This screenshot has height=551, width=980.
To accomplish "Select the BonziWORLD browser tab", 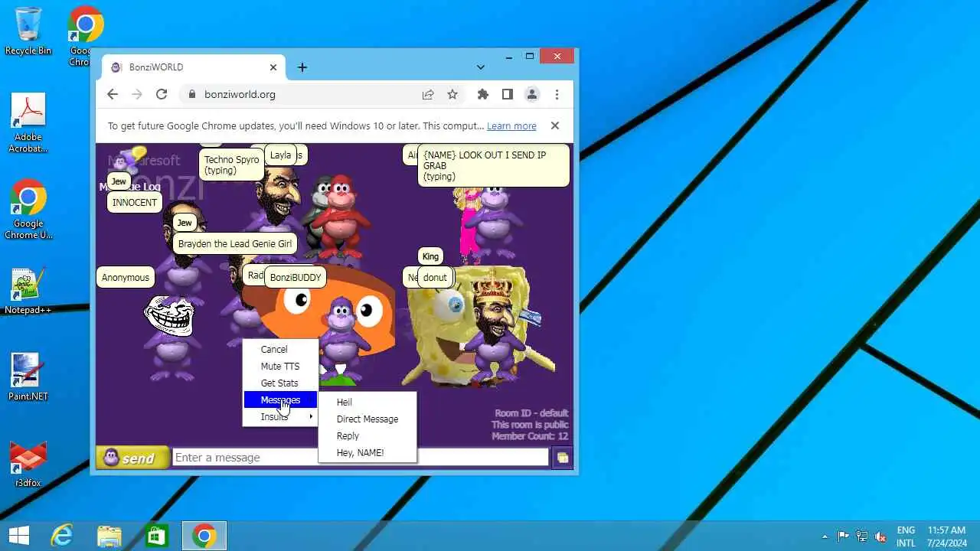I will 193,67.
